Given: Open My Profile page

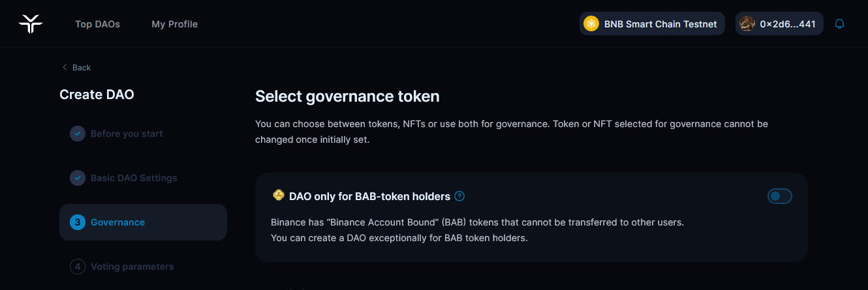Looking at the screenshot, I should (174, 24).
